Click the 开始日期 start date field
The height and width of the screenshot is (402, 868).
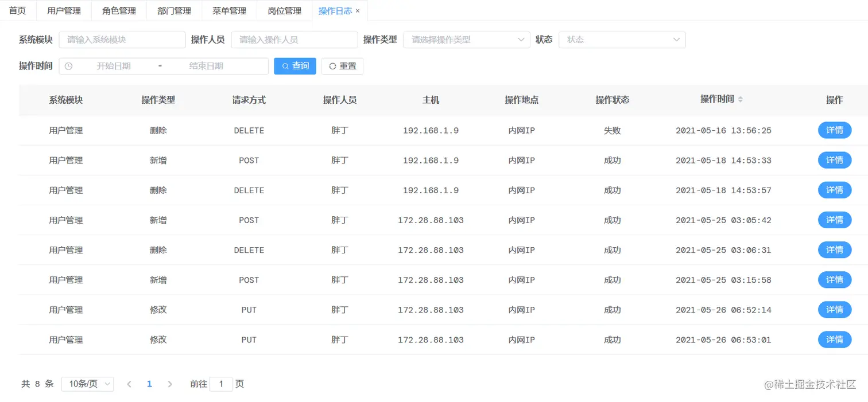114,66
